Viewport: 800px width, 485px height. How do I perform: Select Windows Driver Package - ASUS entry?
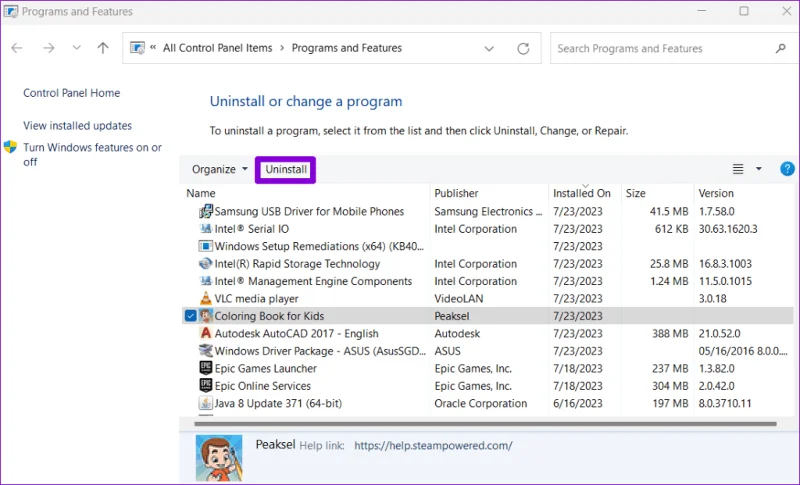(x=320, y=351)
